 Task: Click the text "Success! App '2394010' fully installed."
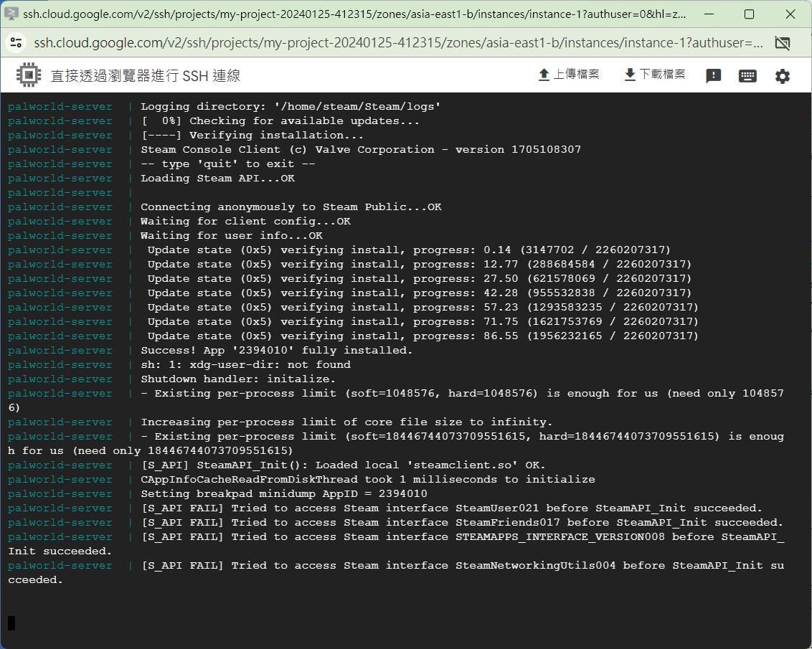click(277, 351)
